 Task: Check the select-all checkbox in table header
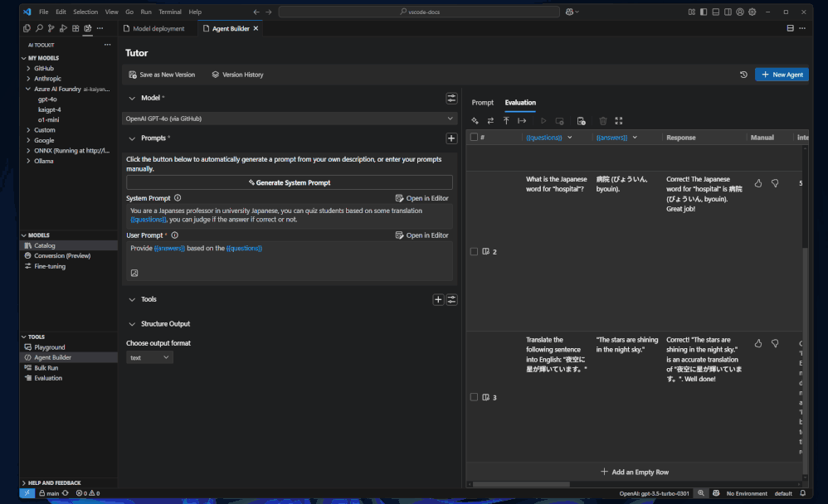point(474,138)
